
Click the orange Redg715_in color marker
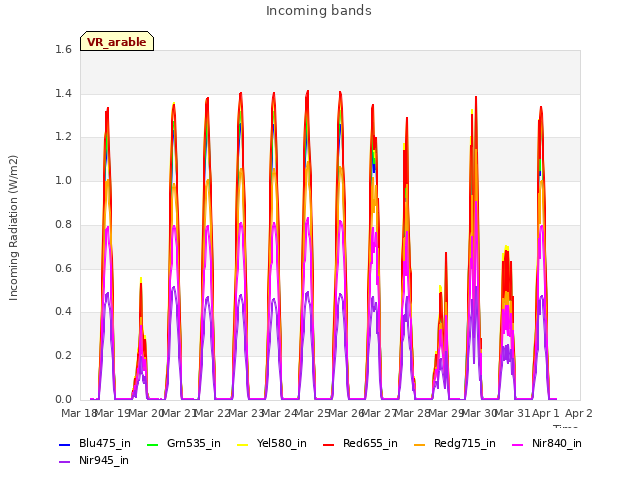click(x=419, y=444)
